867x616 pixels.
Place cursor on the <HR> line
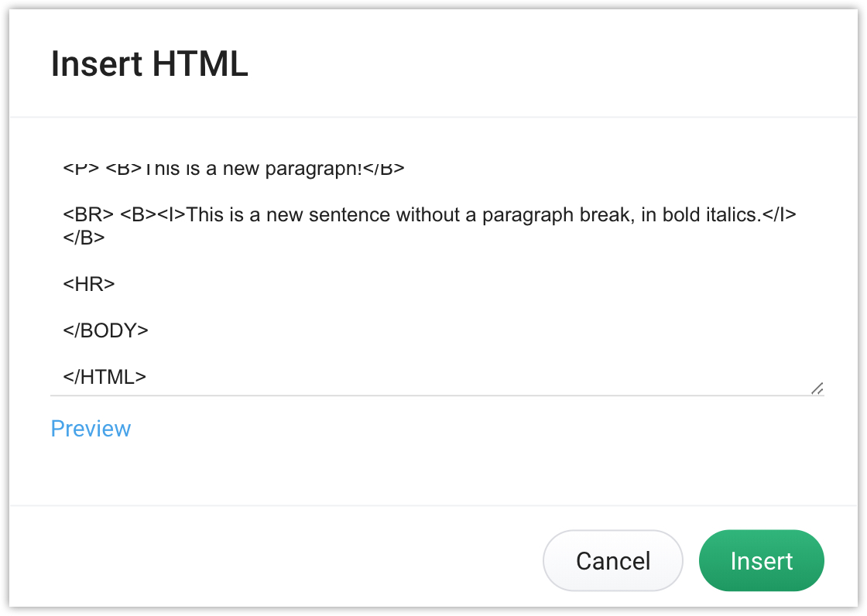88,284
